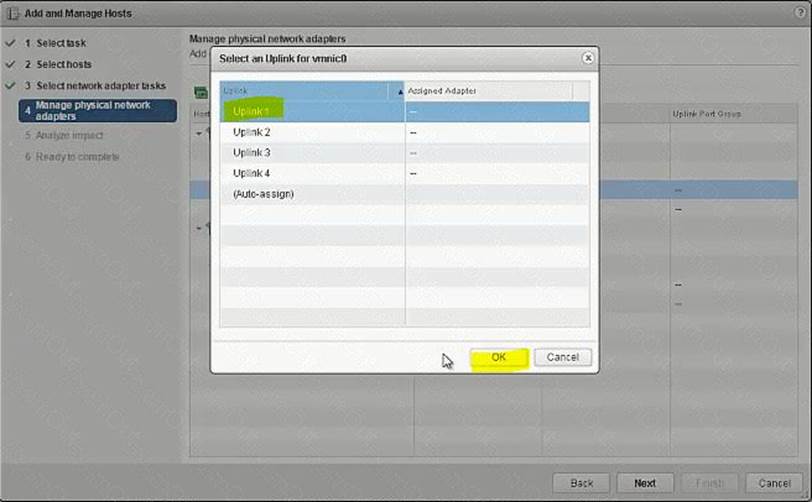Image resolution: width=812 pixels, height=502 pixels.
Task: Choose Uplink 3 from the list
Action: pyautogui.click(x=251, y=152)
